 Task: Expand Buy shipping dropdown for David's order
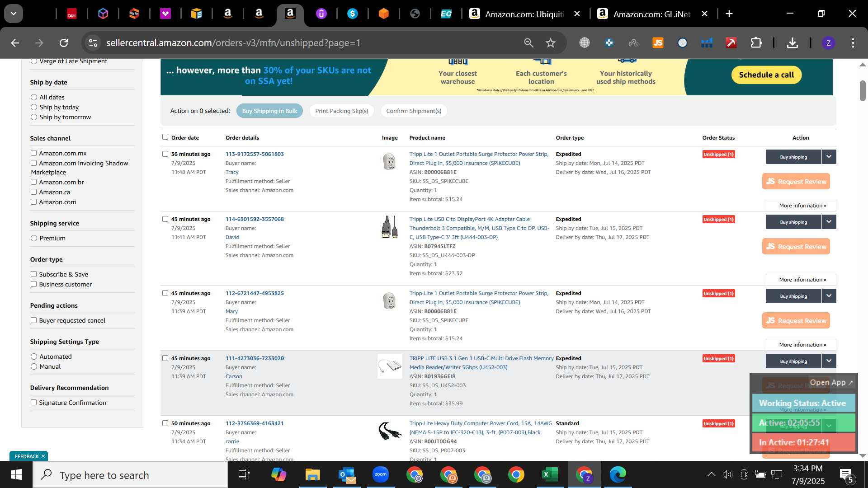[829, 222]
